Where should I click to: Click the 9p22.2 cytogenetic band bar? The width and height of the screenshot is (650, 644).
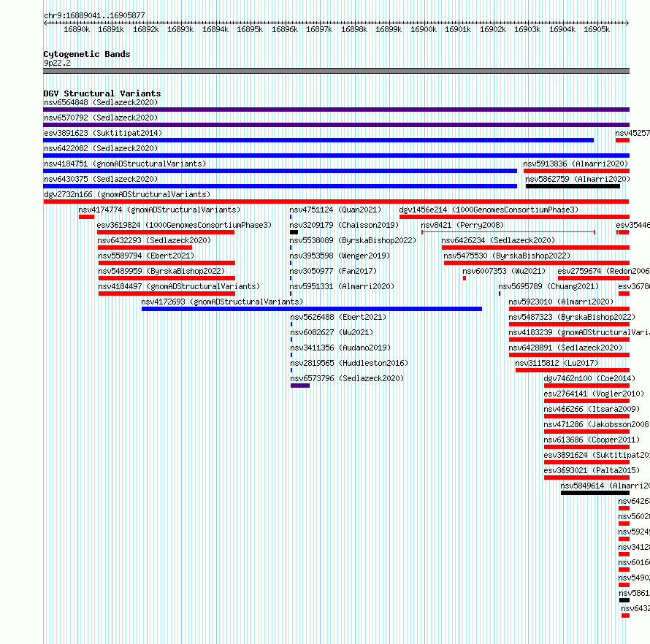click(336, 71)
